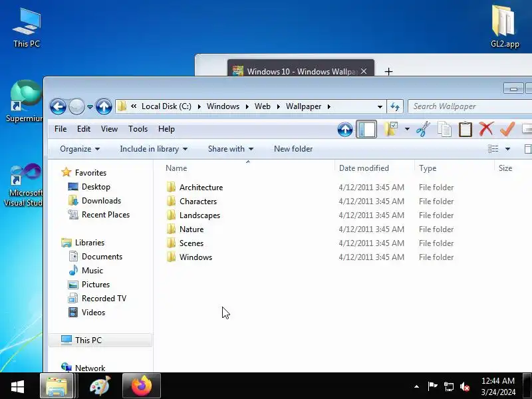Click the red X Delete toolbar icon

tap(486, 129)
